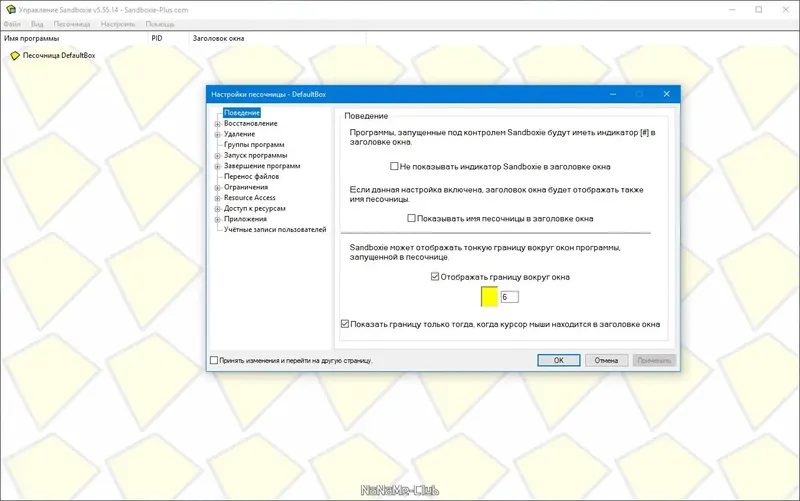This screenshot has height=501, width=800.
Task: Uncheck 'Отображать границу вокруг окна'
Action: 435,277
